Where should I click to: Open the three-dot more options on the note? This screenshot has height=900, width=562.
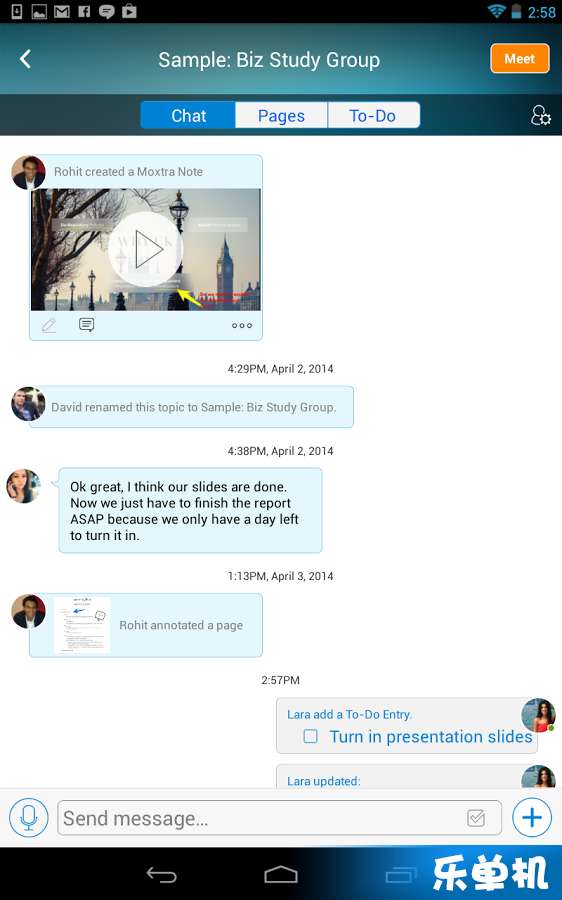point(242,325)
